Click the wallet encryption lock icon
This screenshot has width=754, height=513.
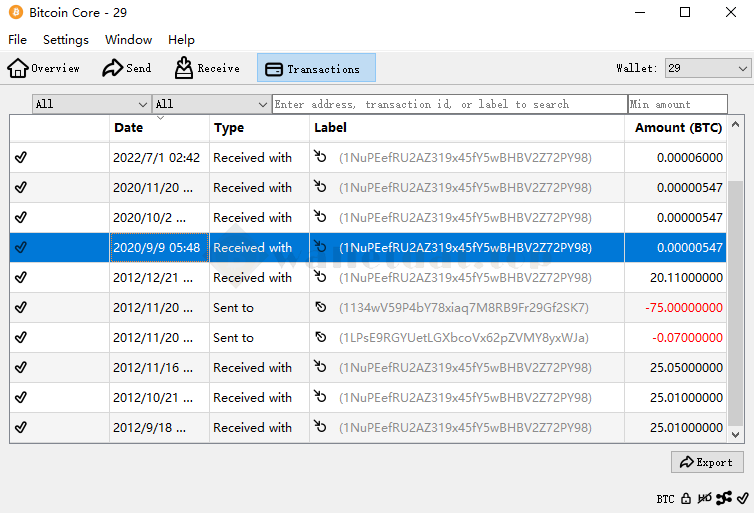(686, 497)
